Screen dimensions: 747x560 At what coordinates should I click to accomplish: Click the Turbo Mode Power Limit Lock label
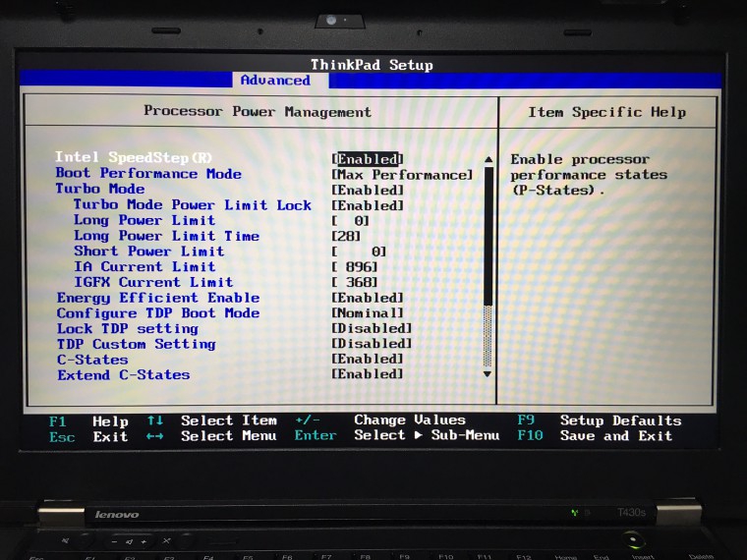click(192, 204)
